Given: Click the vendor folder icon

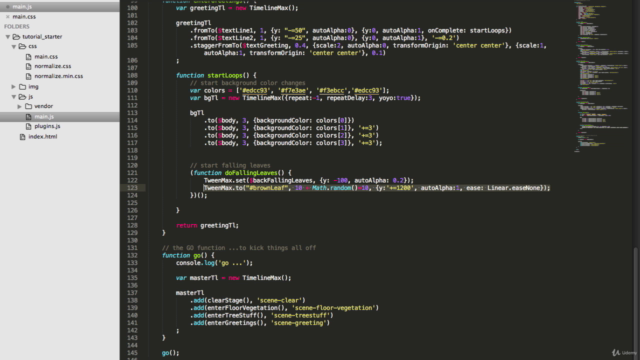Looking at the screenshot, I should tap(28, 107).
